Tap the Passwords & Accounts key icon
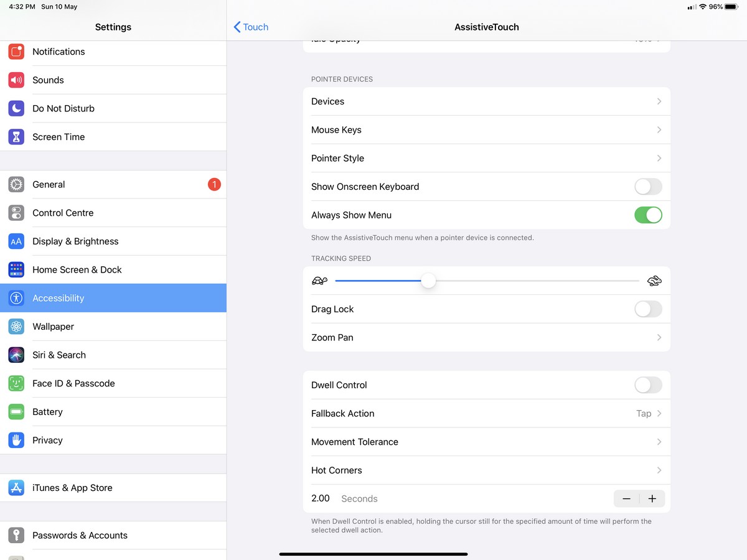Image resolution: width=747 pixels, height=560 pixels. click(x=16, y=535)
